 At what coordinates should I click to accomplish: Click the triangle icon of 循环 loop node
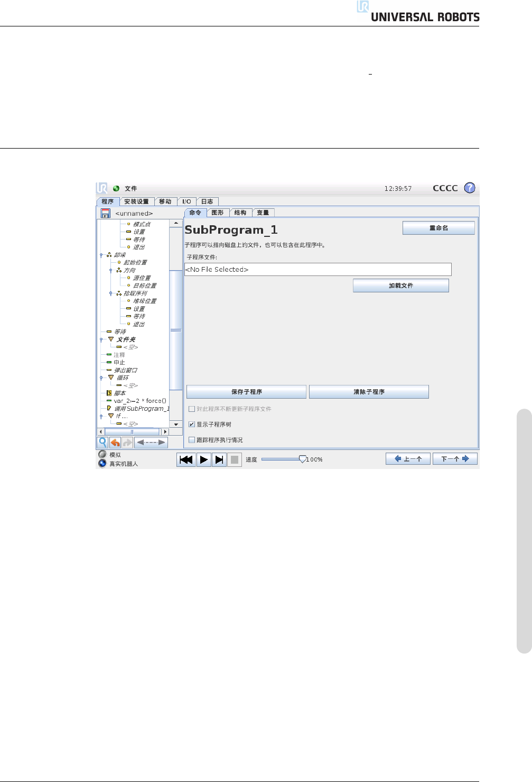[x=111, y=378]
